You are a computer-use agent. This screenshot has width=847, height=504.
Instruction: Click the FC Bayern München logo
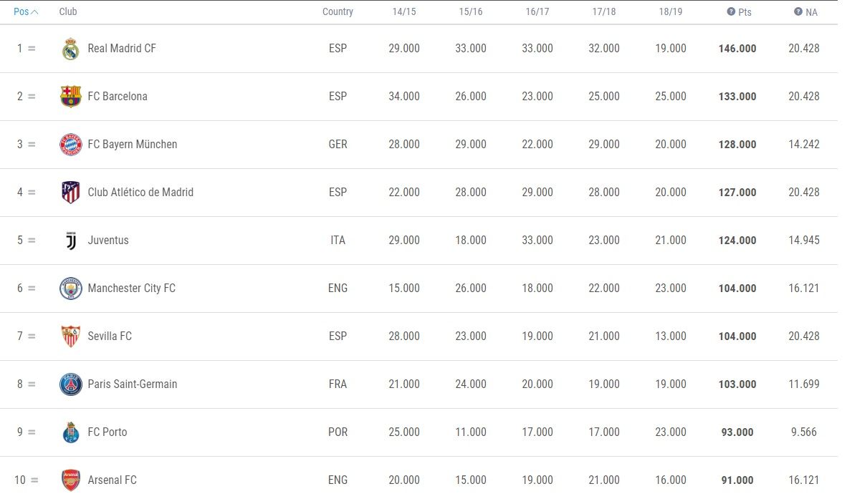click(x=71, y=145)
